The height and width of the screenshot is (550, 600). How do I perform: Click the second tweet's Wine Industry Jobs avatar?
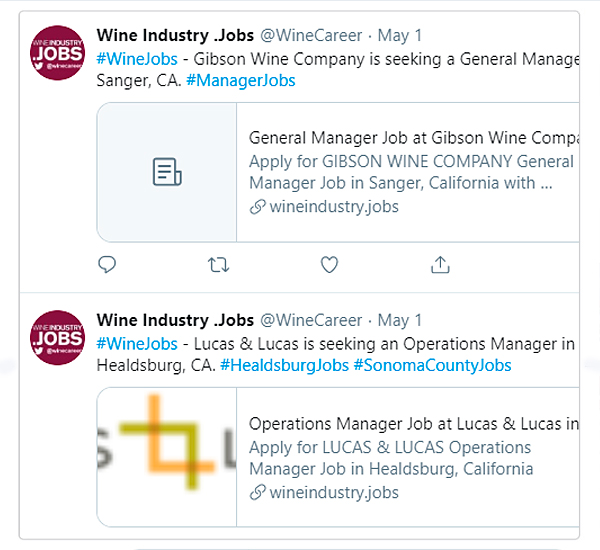tap(58, 338)
